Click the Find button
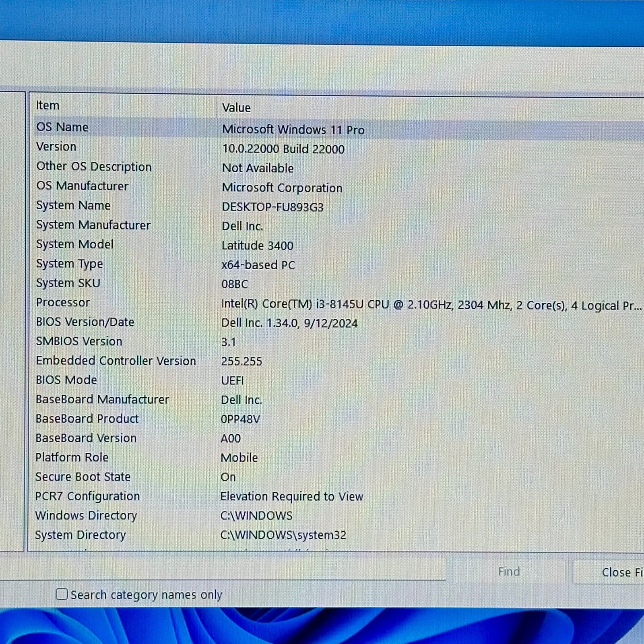The image size is (644, 644). click(x=509, y=572)
